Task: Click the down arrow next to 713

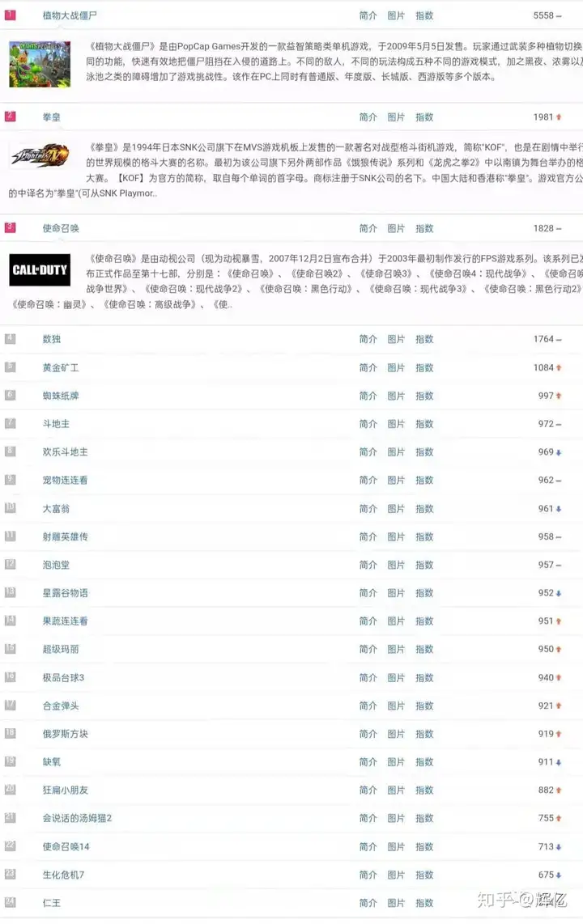Action: click(x=559, y=847)
